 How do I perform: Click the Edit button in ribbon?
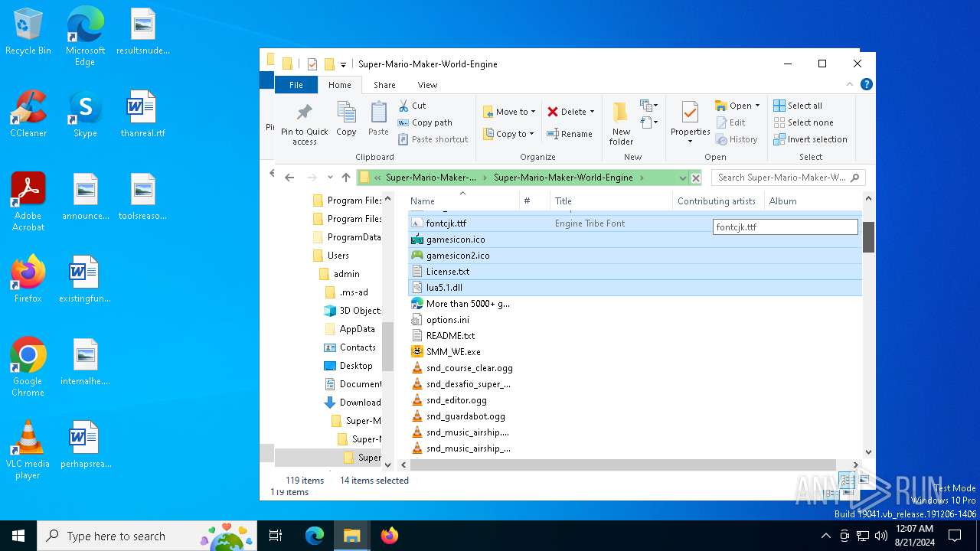click(730, 122)
